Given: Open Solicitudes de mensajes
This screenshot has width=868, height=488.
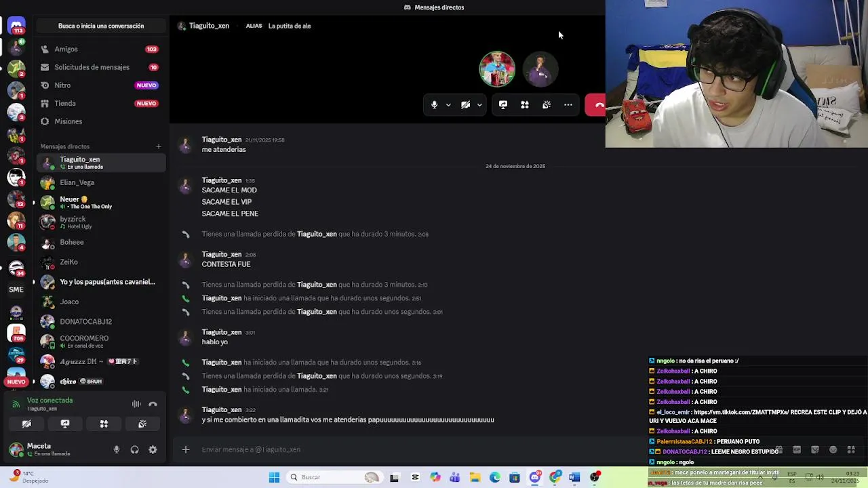Looking at the screenshot, I should [101, 67].
